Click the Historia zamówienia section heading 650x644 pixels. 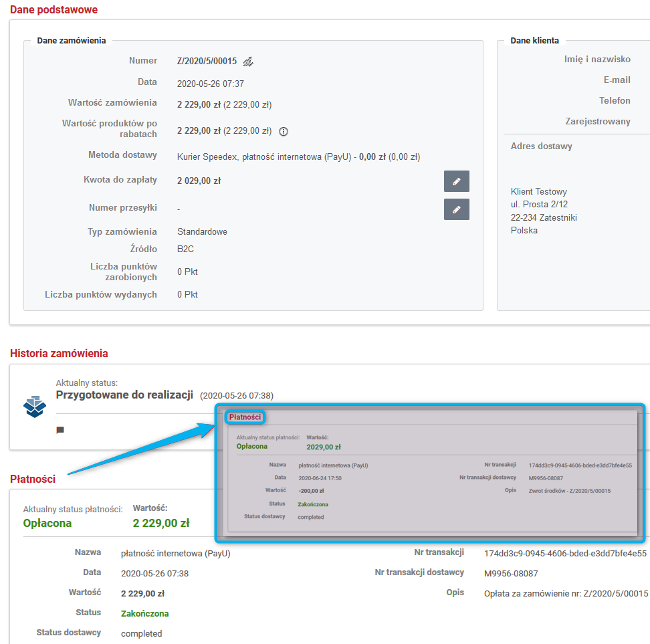pyautogui.click(x=59, y=353)
